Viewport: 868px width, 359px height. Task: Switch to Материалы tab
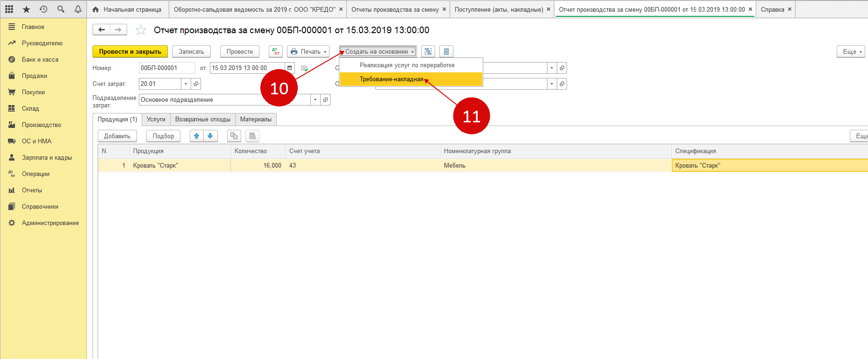click(256, 120)
